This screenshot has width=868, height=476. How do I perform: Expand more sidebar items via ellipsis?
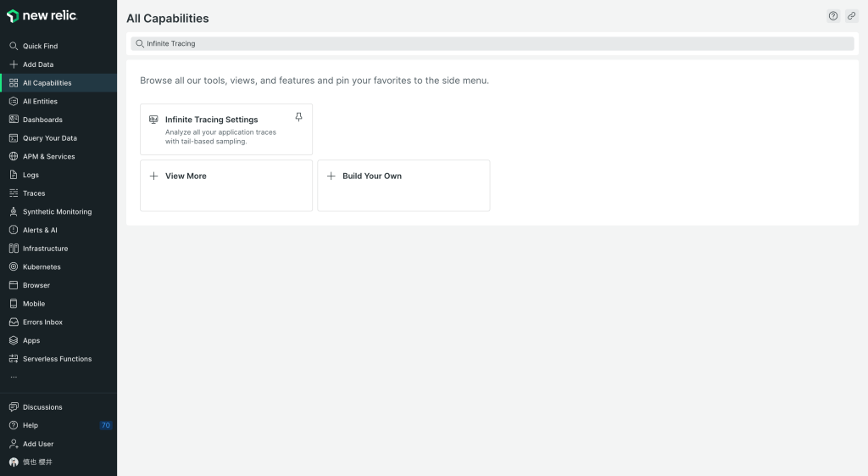(14, 376)
